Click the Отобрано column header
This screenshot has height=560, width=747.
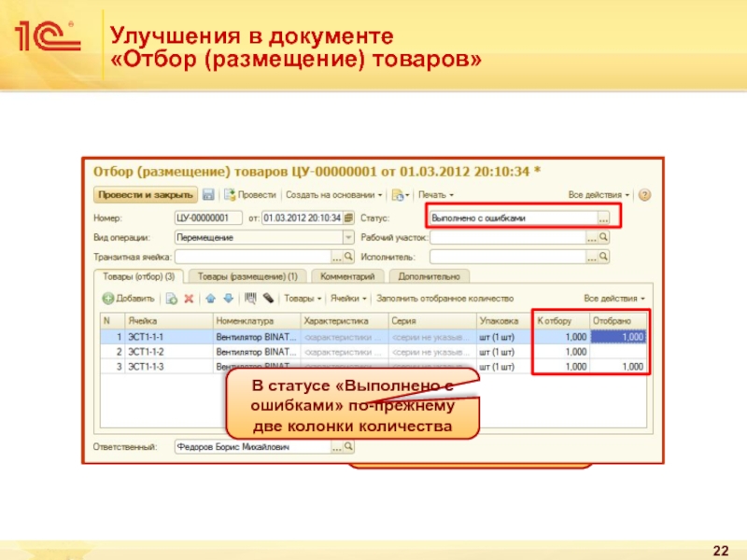[618, 321]
